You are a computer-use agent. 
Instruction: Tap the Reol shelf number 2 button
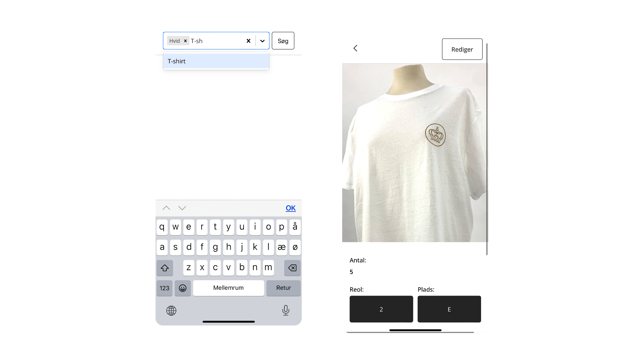(x=381, y=309)
